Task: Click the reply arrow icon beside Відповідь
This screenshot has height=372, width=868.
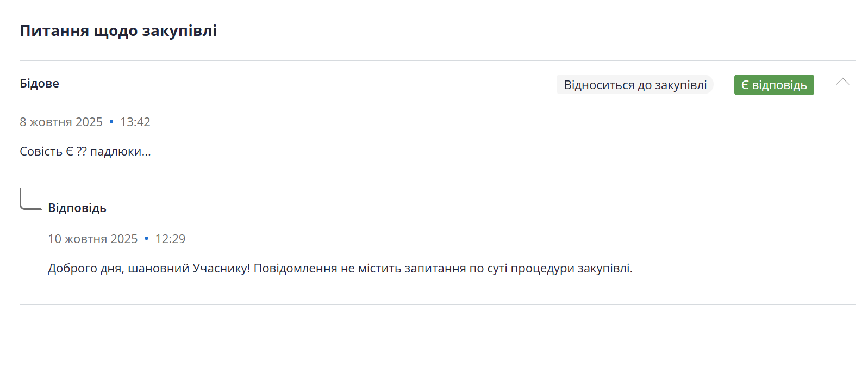Action: (x=30, y=199)
